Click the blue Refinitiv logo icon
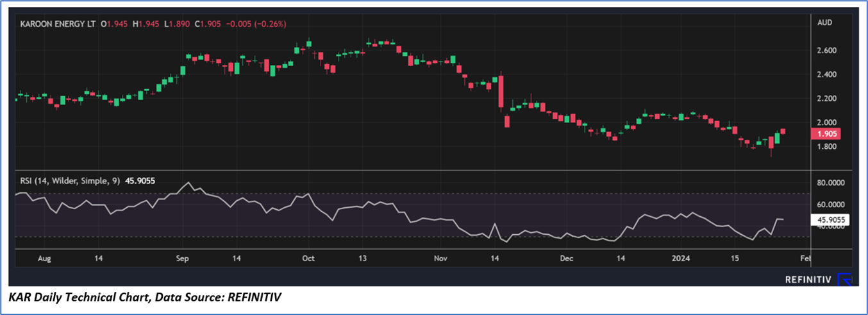 pos(844,279)
